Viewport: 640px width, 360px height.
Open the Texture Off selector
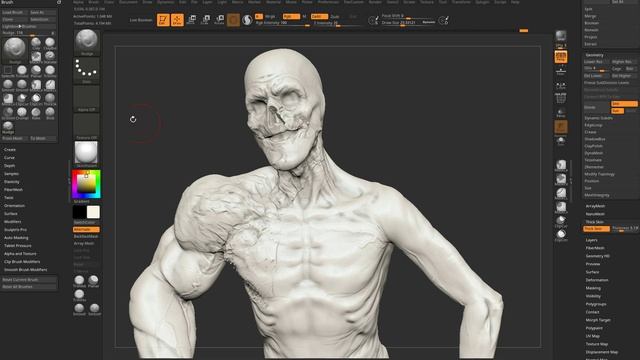[x=87, y=126]
